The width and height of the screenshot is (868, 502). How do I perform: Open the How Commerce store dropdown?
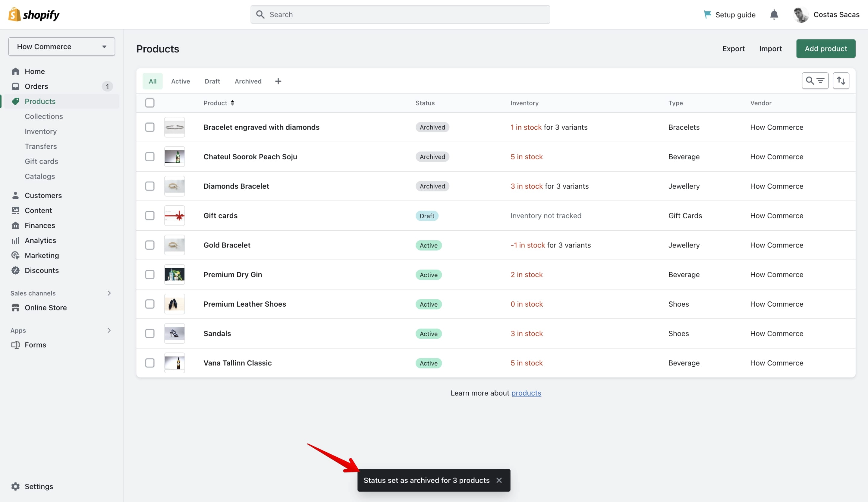(62, 46)
